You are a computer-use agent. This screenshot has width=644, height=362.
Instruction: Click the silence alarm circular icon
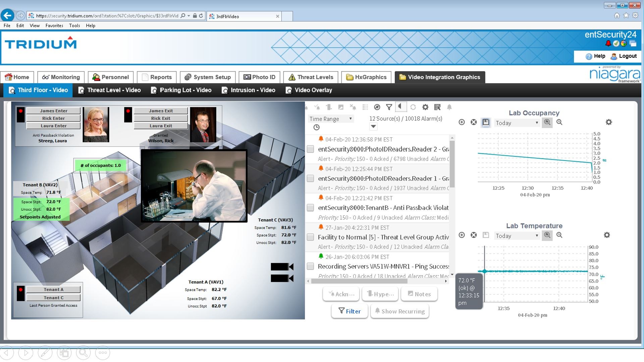click(377, 107)
